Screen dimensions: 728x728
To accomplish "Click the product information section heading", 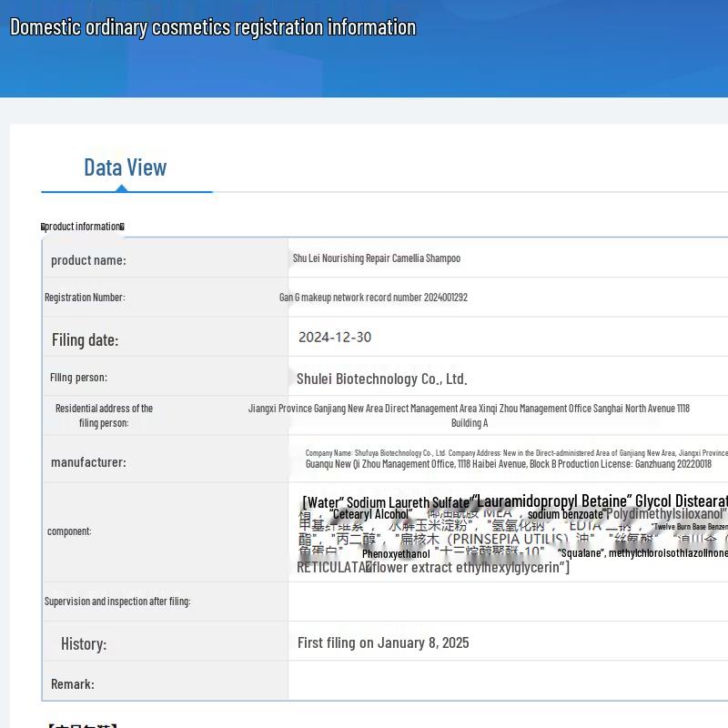I will [83, 227].
